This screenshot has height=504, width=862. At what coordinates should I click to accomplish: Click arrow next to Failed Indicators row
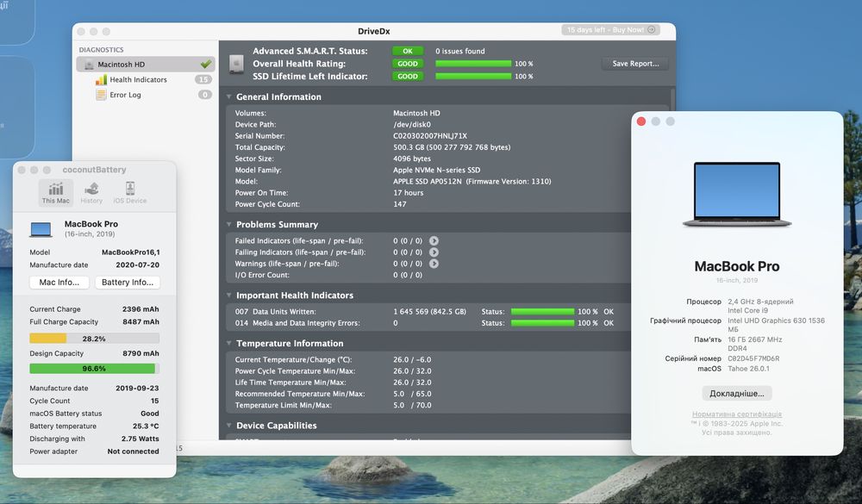434,240
